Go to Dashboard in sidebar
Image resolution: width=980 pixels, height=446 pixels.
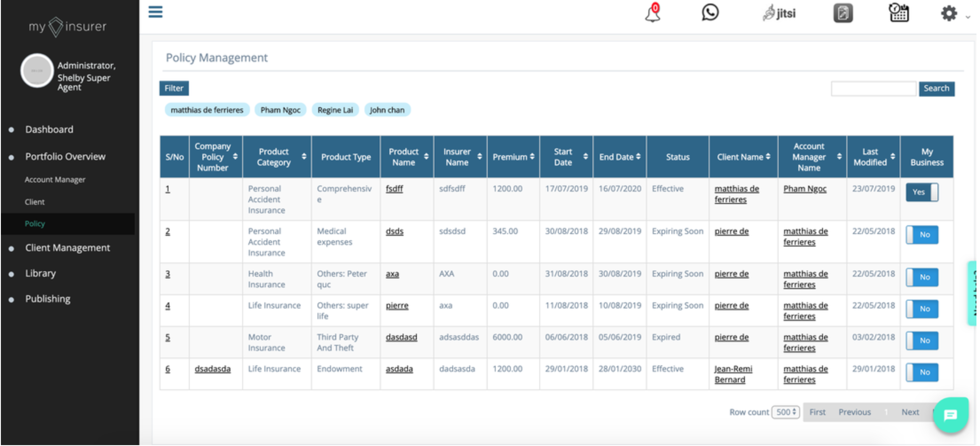(x=49, y=129)
